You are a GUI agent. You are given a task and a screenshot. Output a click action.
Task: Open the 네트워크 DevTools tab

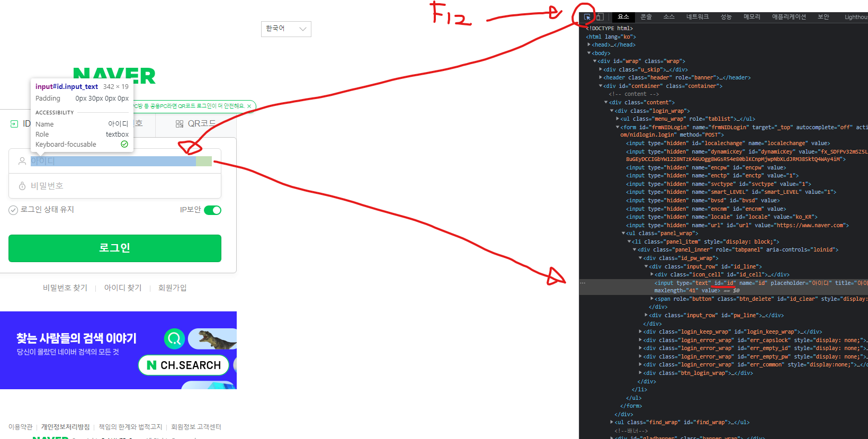[x=697, y=17]
